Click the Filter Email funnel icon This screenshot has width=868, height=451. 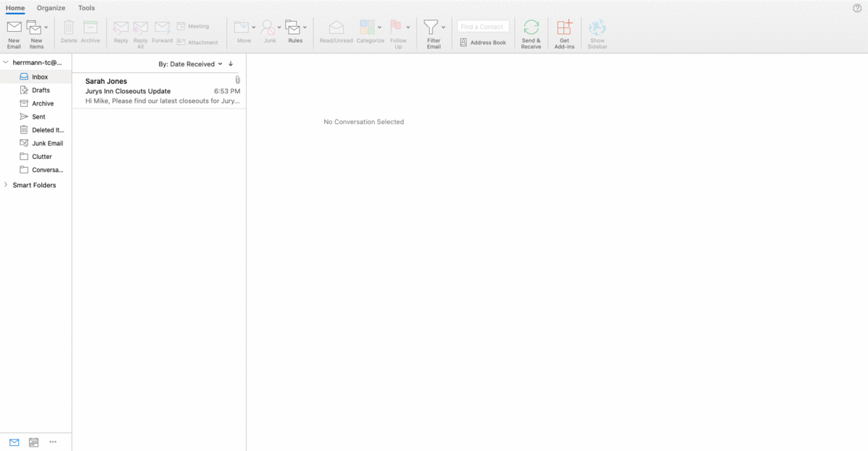coord(431,27)
